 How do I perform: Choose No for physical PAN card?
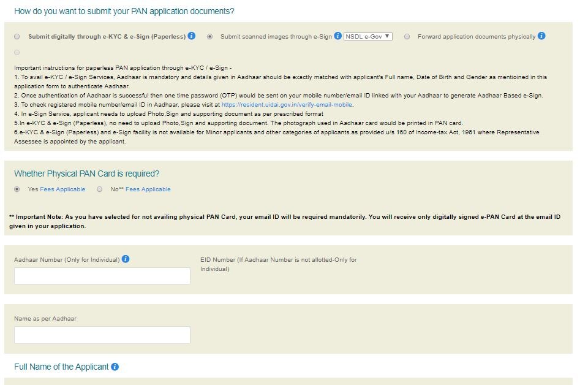(x=99, y=189)
